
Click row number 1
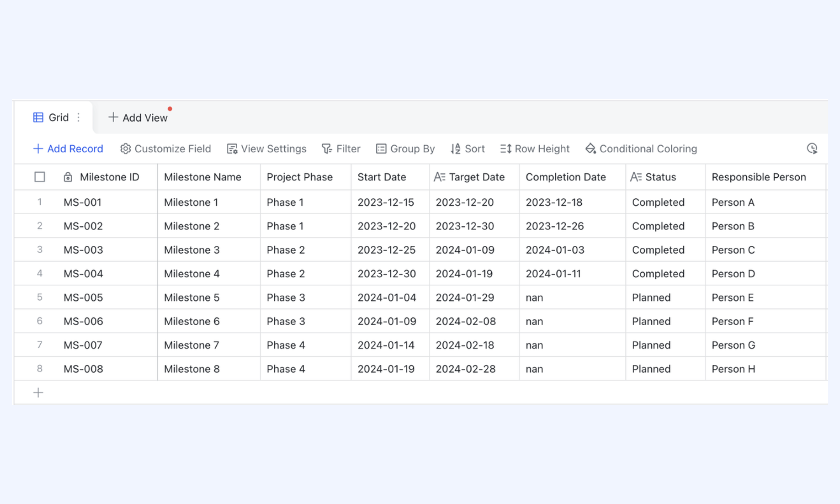(x=39, y=202)
